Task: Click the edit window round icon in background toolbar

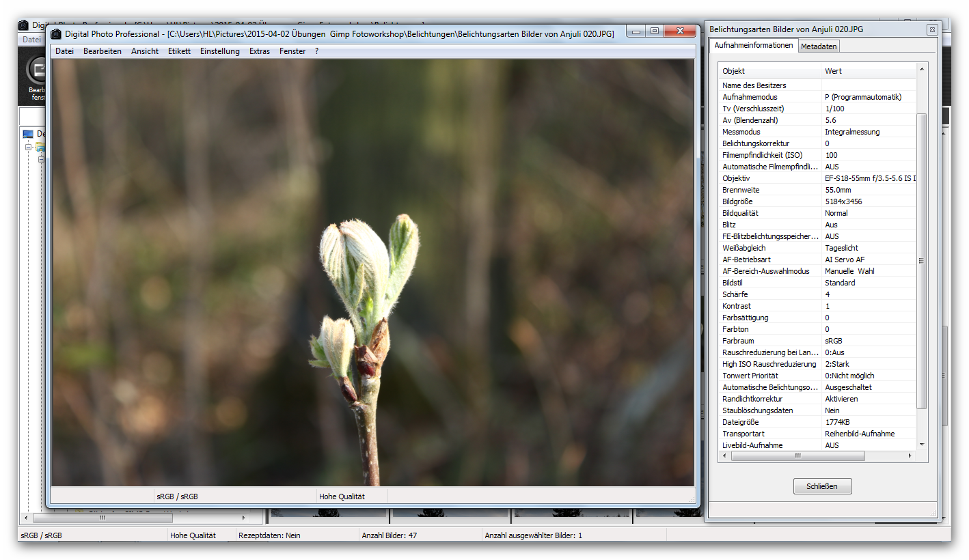Action: (37, 70)
